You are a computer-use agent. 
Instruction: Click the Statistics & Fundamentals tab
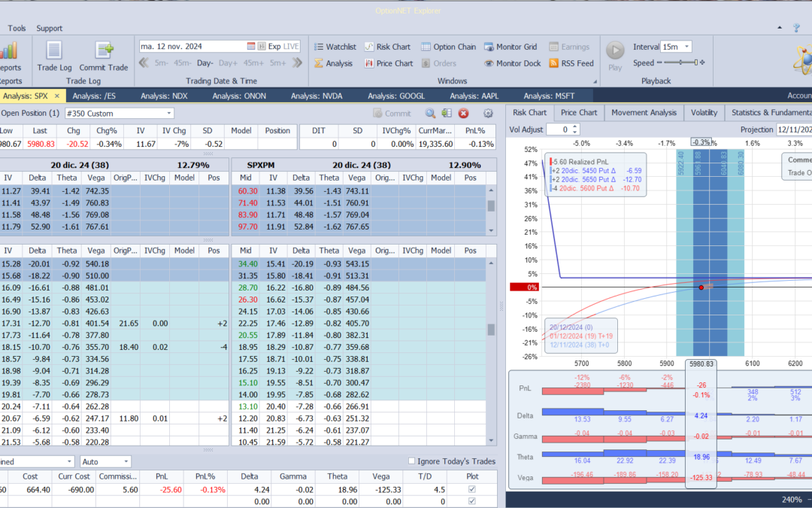(770, 112)
